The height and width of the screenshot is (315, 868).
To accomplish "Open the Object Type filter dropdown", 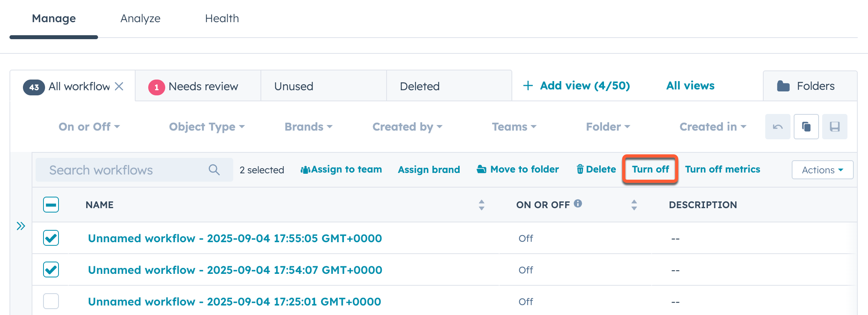I will (x=207, y=127).
